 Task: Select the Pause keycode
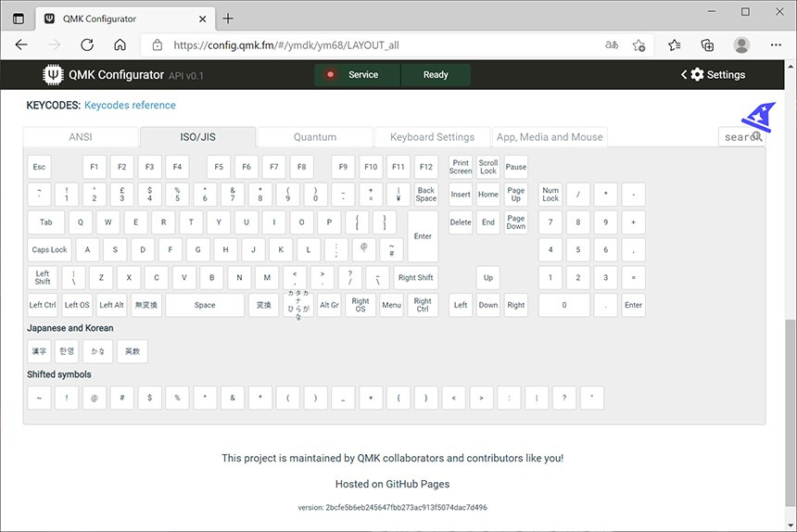point(516,167)
